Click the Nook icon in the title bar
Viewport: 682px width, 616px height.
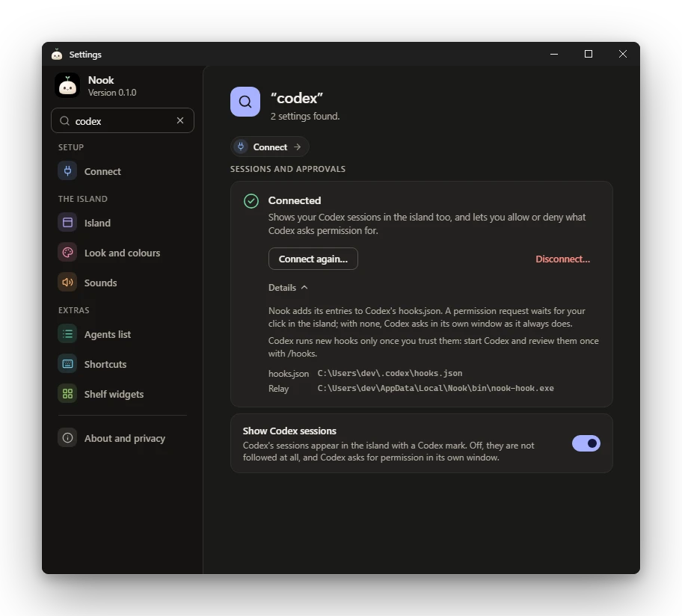pyautogui.click(x=57, y=54)
